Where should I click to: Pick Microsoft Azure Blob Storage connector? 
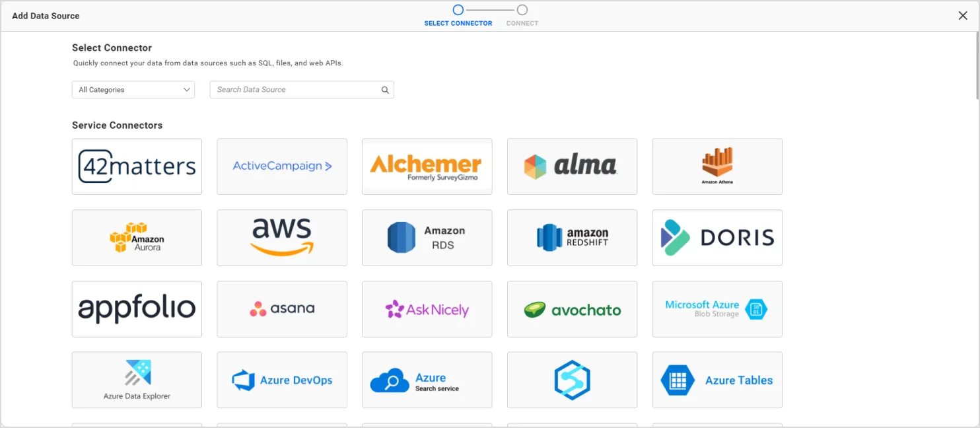tap(717, 309)
